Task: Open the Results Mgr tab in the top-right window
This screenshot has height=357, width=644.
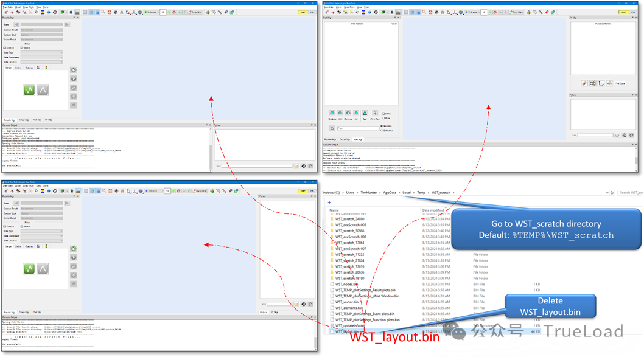Action: pos(330,139)
